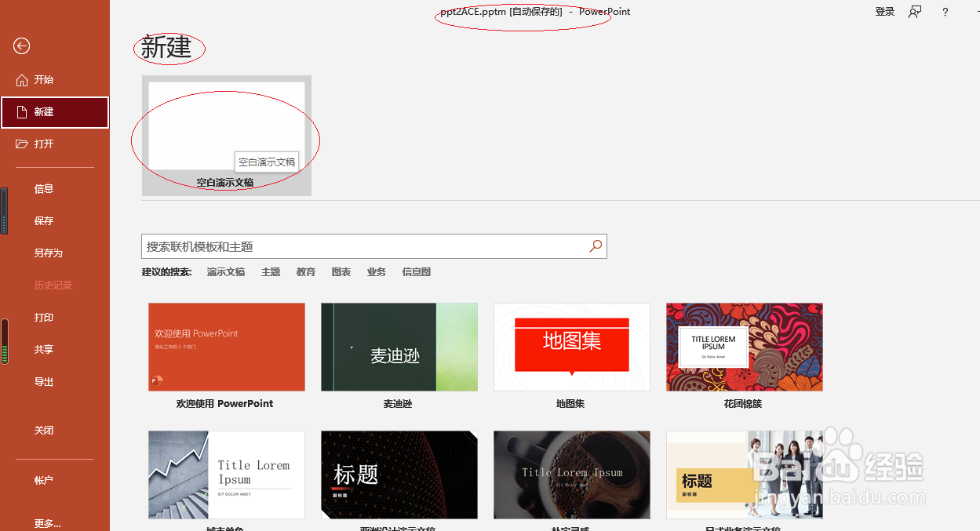Click the 麦迪逊 template name label
980x531 pixels.
tap(398, 404)
